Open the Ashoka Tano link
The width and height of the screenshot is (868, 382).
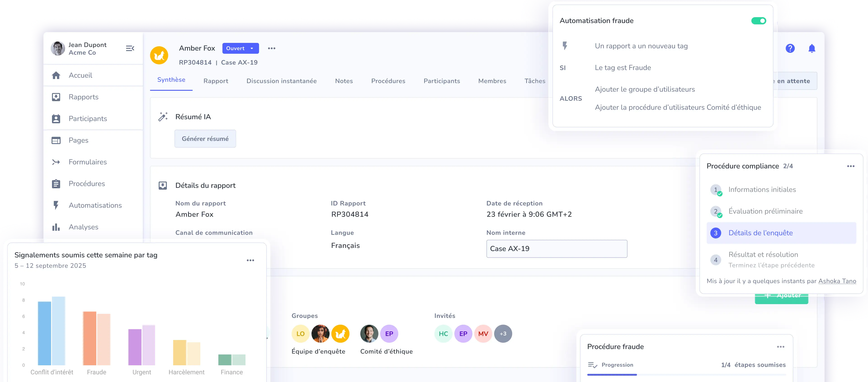[x=837, y=281]
